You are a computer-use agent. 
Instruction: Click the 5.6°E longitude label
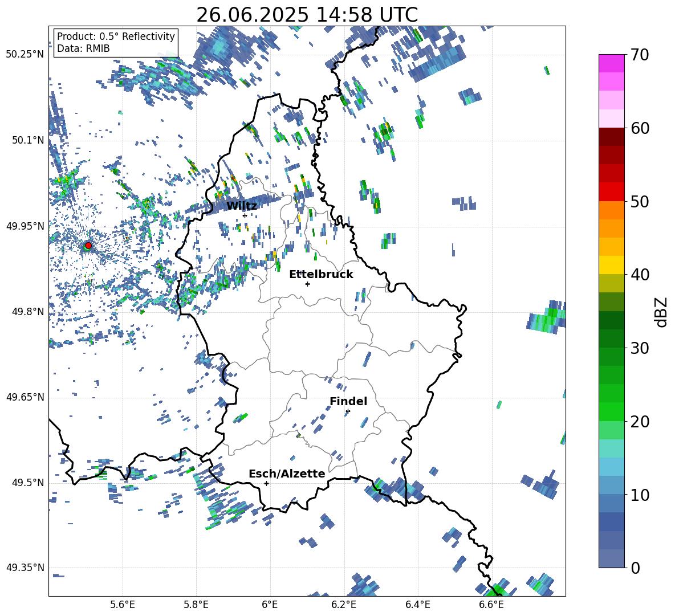click(123, 605)
